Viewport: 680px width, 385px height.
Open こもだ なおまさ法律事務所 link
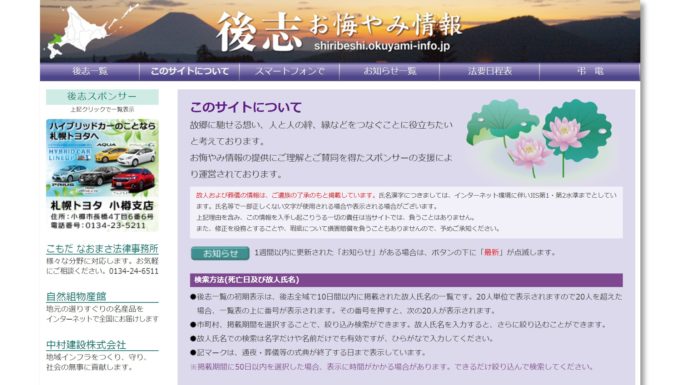point(102,249)
